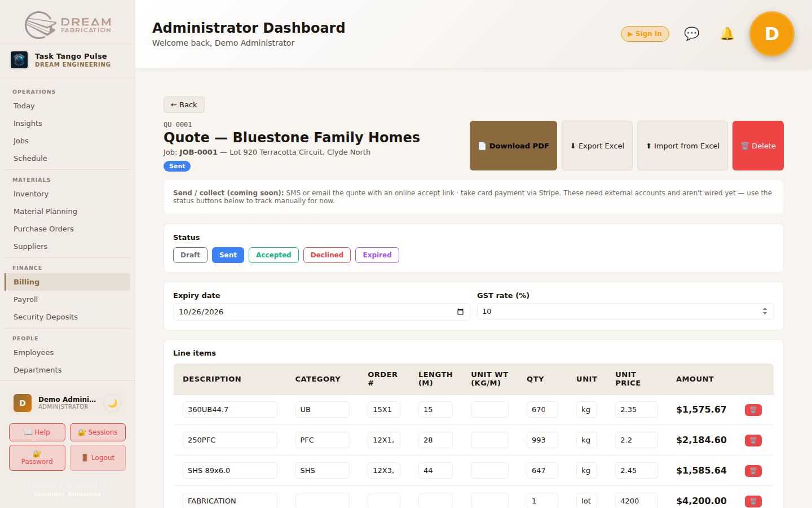Viewport: 812px width, 508px height.
Task: Edit the 360UB44.7 description field
Action: click(230, 410)
